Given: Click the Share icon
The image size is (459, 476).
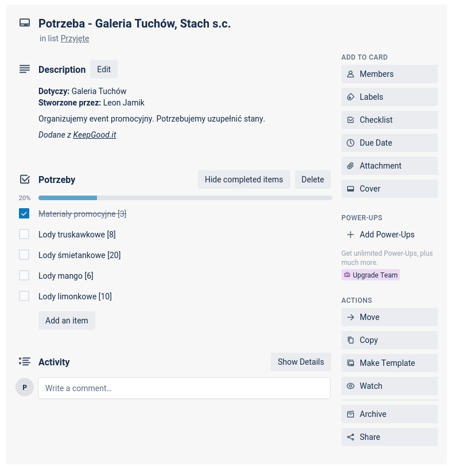Looking at the screenshot, I should click(351, 437).
